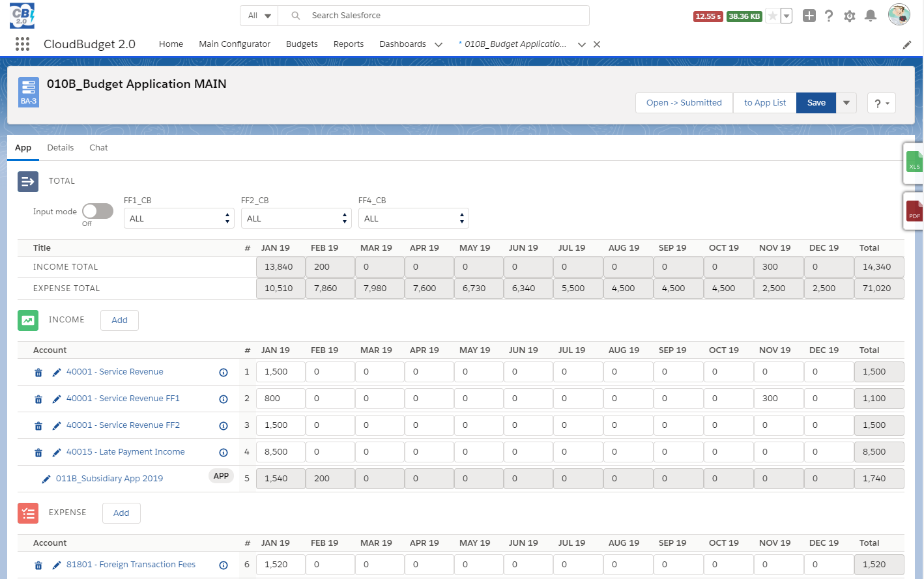Image resolution: width=924 pixels, height=579 pixels.
Task: Click the PDF export icon
Action: coord(914,211)
